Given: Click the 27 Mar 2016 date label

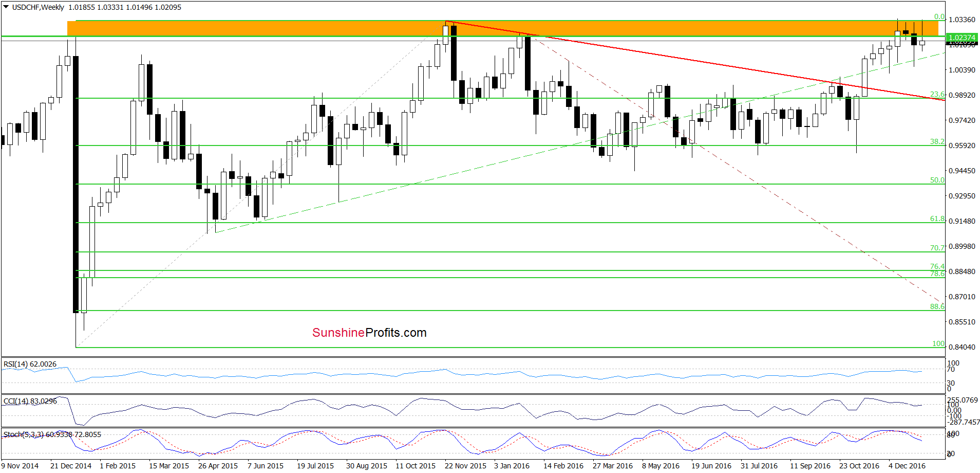Looking at the screenshot, I should pos(613,466).
